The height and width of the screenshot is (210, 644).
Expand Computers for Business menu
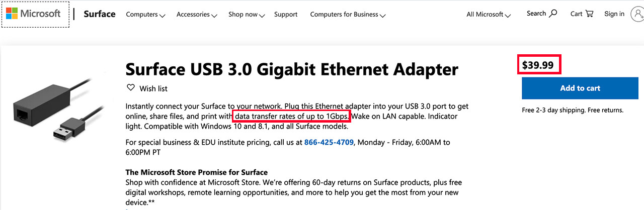click(348, 15)
